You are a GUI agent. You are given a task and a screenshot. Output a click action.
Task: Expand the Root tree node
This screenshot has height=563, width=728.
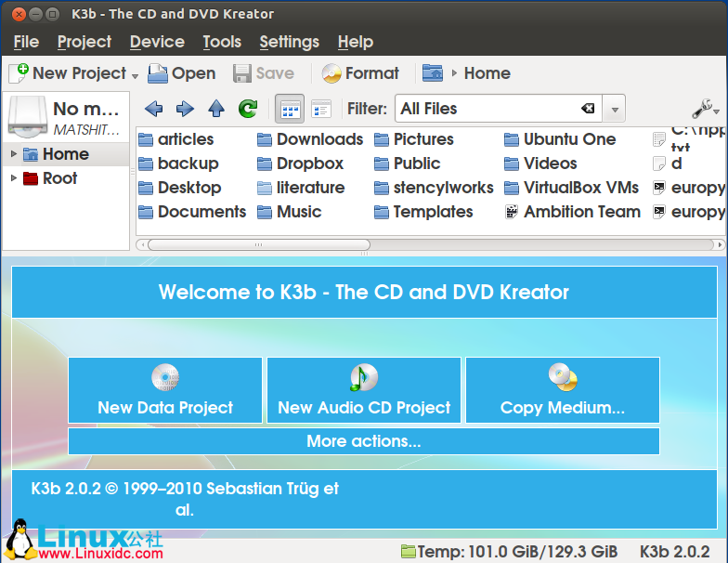tap(14, 178)
